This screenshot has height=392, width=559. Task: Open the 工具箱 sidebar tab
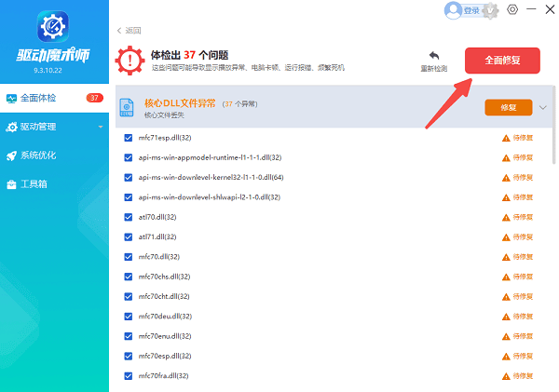pyautogui.click(x=54, y=184)
